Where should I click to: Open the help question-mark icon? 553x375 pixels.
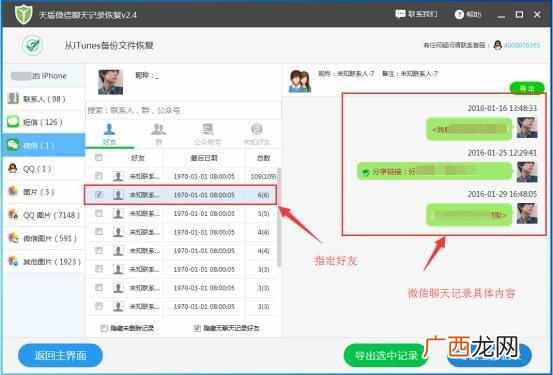[x=459, y=14]
